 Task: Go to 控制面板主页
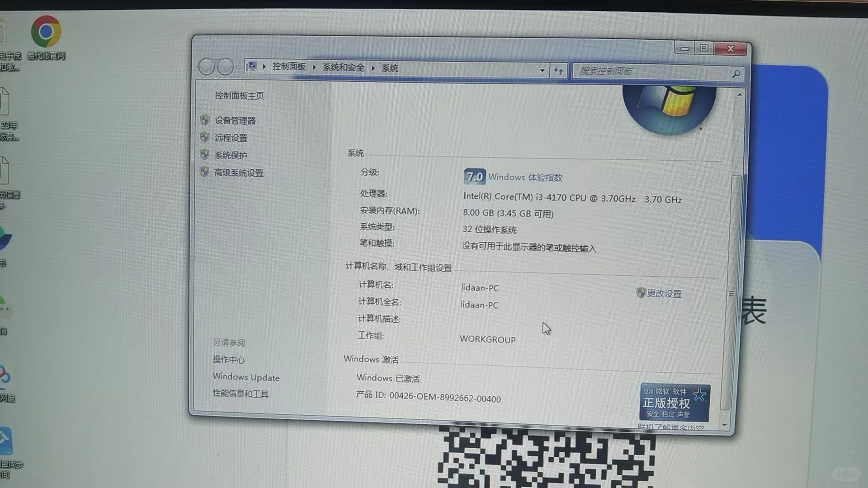(239, 96)
